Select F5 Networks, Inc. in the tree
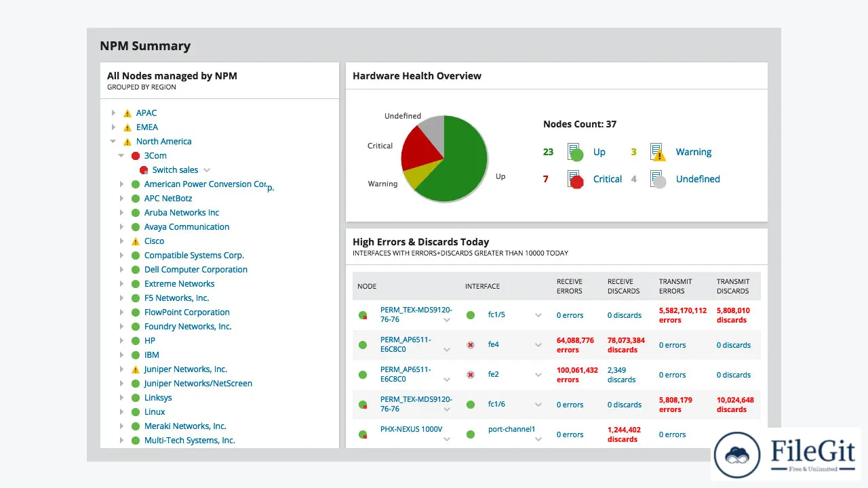868x488 pixels. [176, 298]
